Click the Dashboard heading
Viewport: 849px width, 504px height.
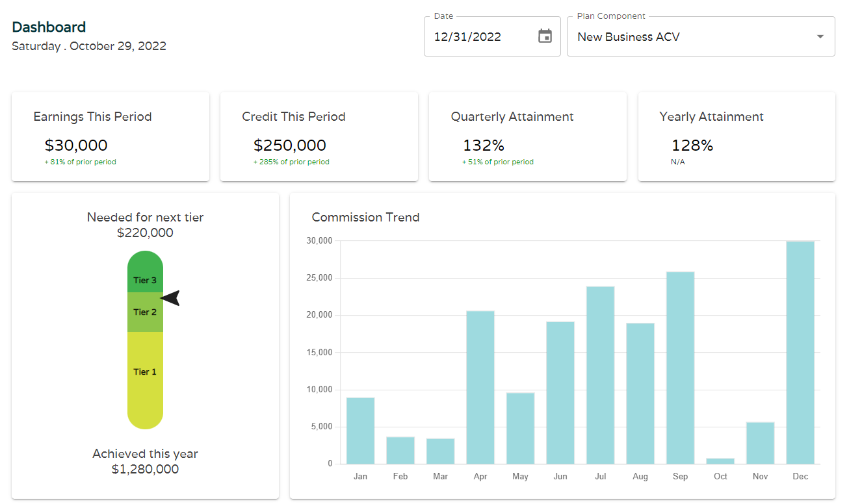click(49, 27)
